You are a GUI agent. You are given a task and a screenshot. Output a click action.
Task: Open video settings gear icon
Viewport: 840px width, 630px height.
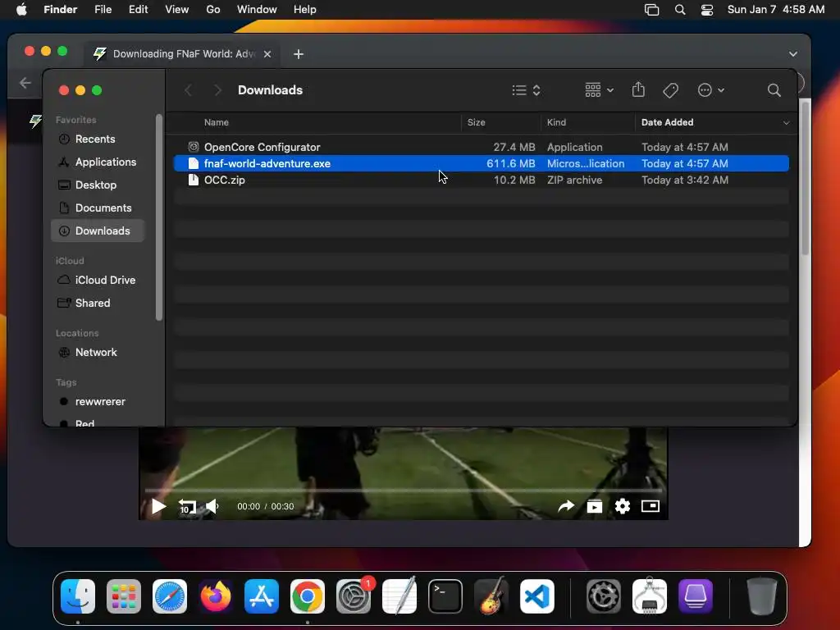pyautogui.click(x=622, y=506)
